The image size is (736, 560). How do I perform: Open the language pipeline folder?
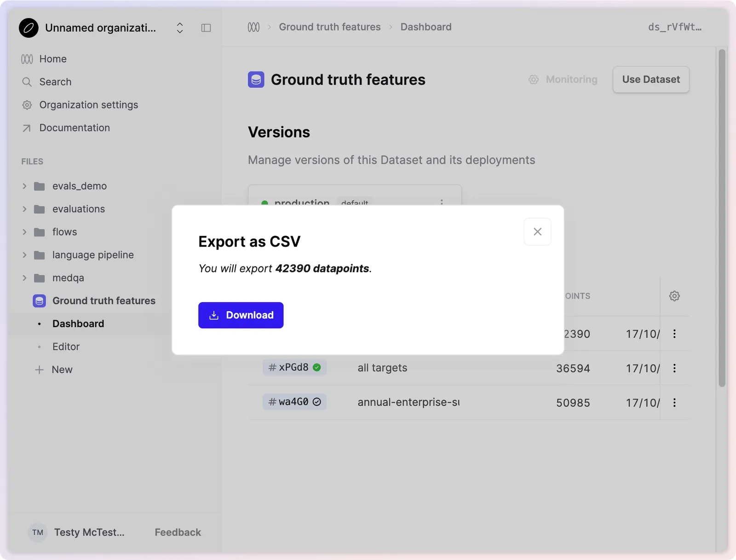click(93, 255)
